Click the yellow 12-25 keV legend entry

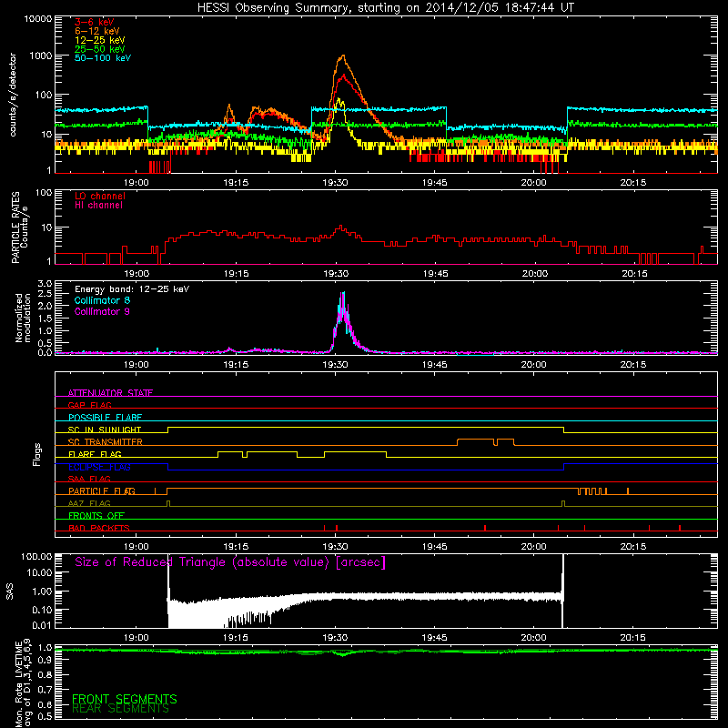[100, 40]
